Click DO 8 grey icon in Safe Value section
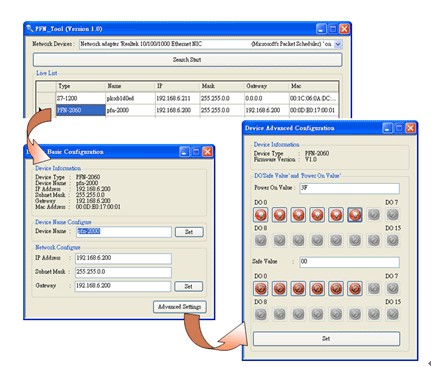Screen dimensions: 431x367 [261, 314]
